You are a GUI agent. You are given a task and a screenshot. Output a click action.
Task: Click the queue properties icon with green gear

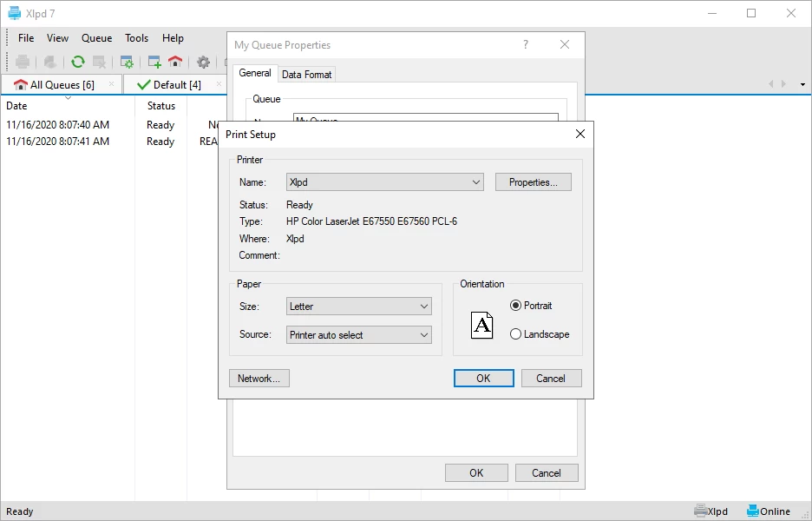127,62
